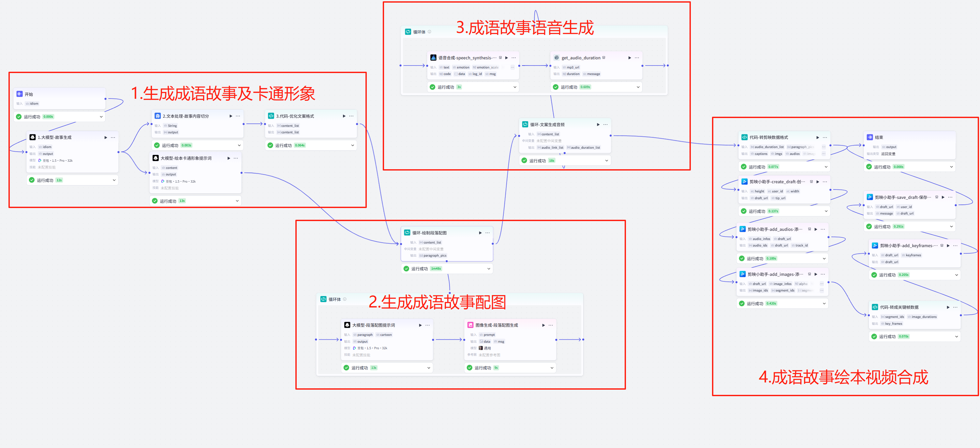This screenshot has height=448, width=980.
Task: Expand 大模型-绘本卡通形象提示词 run result
Action: click(237, 201)
